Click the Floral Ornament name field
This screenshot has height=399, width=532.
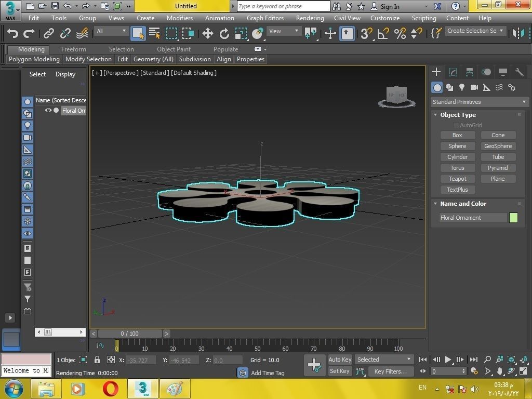click(x=473, y=218)
